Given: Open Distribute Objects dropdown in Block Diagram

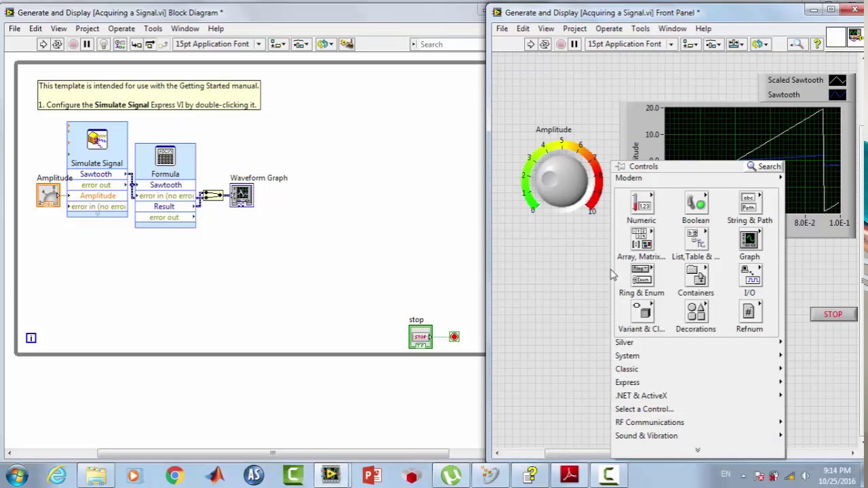Looking at the screenshot, I should 300,44.
